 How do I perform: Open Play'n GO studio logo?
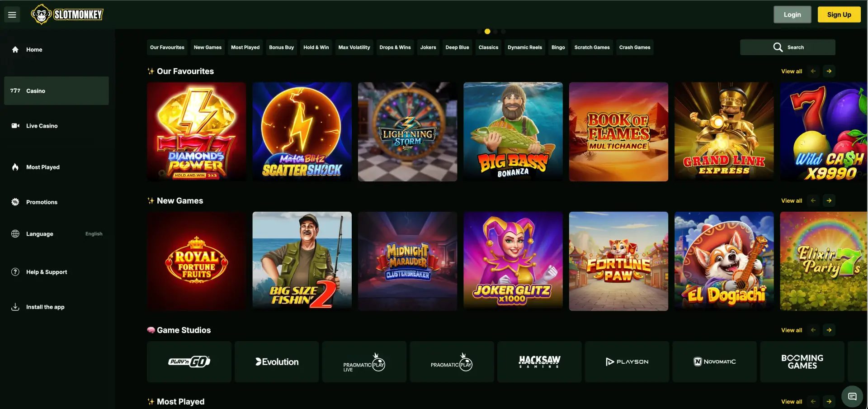pos(189,362)
